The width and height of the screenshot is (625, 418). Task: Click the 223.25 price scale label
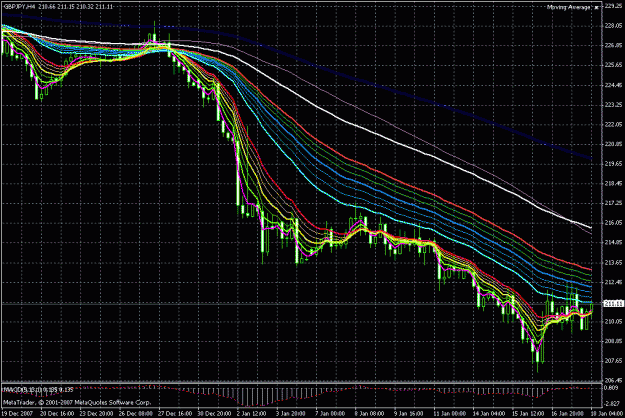click(x=614, y=105)
